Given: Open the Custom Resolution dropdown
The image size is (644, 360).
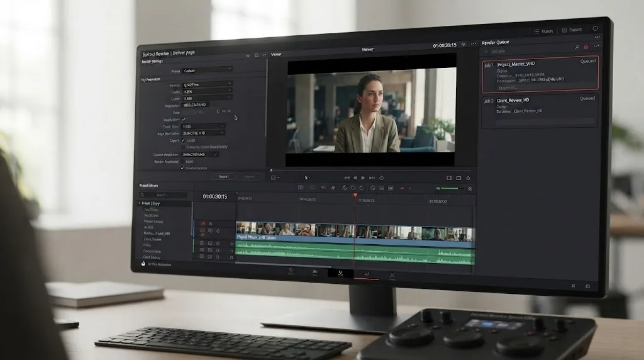Looking at the screenshot, I should pyautogui.click(x=200, y=155).
